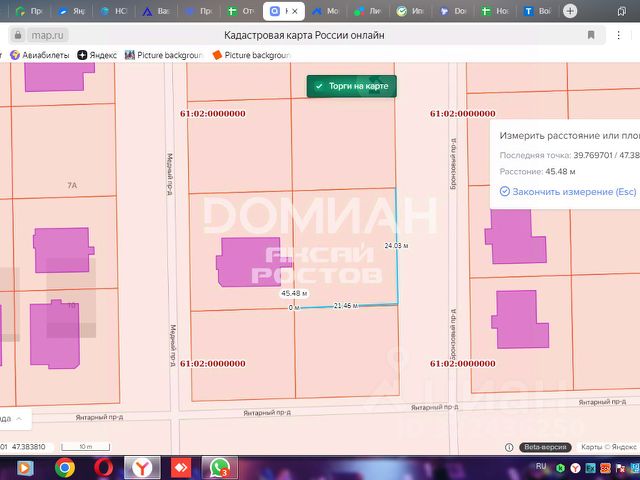The height and width of the screenshot is (480, 640).
Task: Open Yandex Browser from taskbar
Action: click(x=142, y=468)
